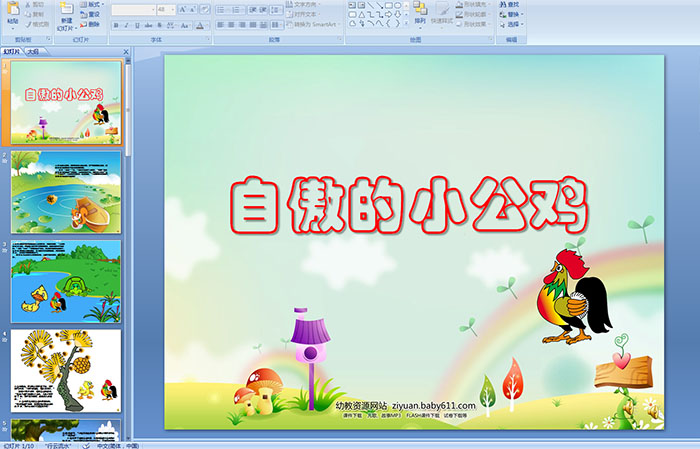Screen dimensions: 700x449
Task: Open the font color picker
Action: (x=200, y=25)
